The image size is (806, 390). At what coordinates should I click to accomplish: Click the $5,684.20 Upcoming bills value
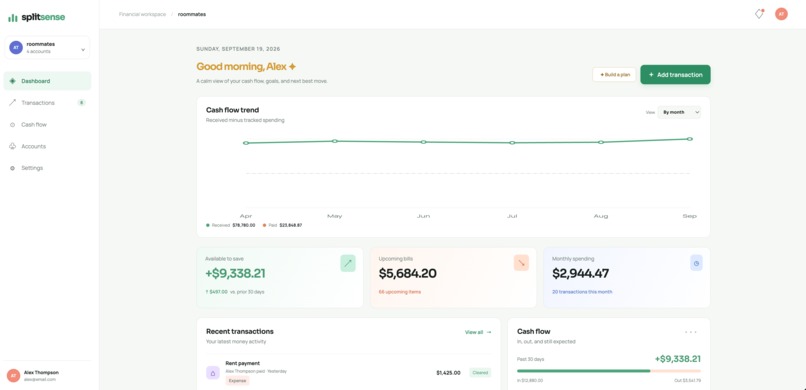coord(408,274)
